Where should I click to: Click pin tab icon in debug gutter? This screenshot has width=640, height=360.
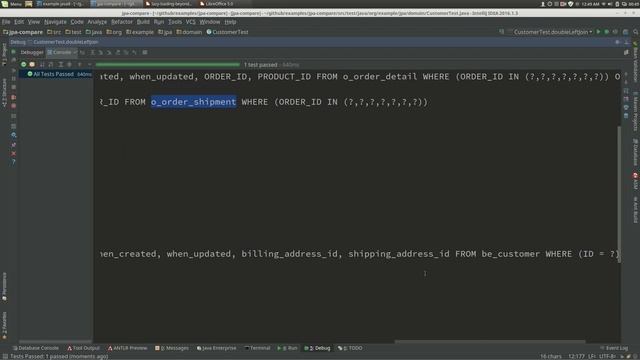coord(13,144)
